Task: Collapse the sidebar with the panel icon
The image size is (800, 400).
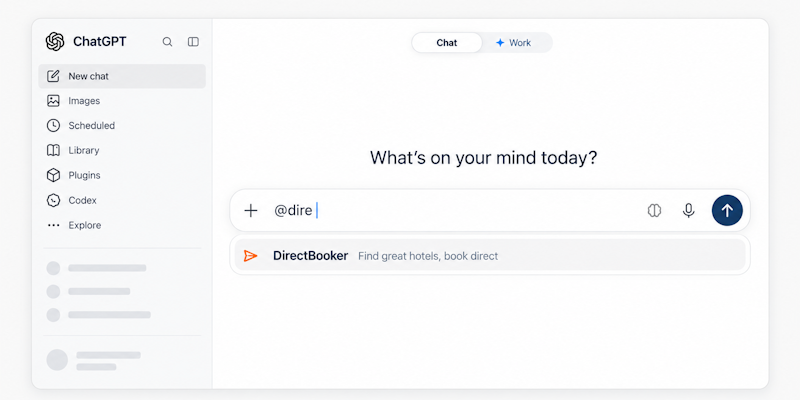Action: pyautogui.click(x=193, y=42)
